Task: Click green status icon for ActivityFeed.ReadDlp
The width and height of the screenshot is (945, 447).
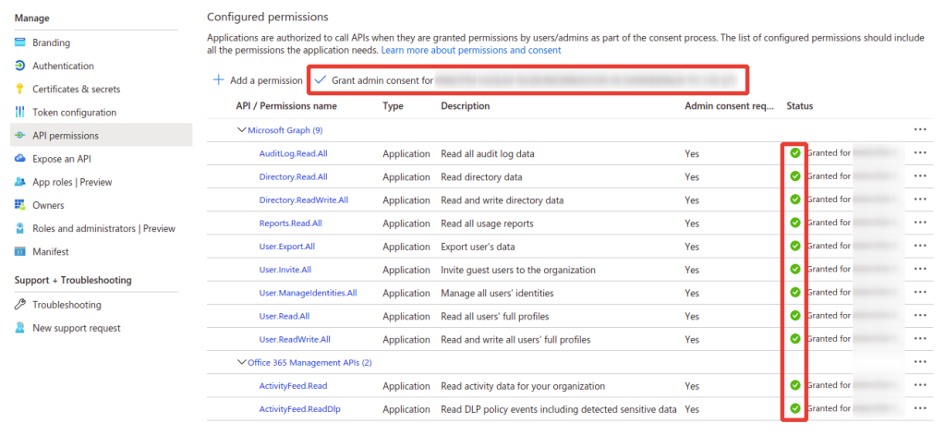Action: (795, 408)
